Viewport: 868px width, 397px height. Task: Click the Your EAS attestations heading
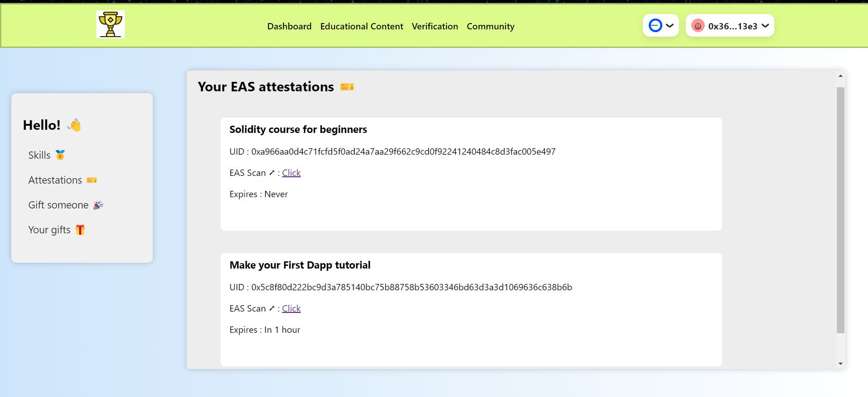(x=266, y=87)
